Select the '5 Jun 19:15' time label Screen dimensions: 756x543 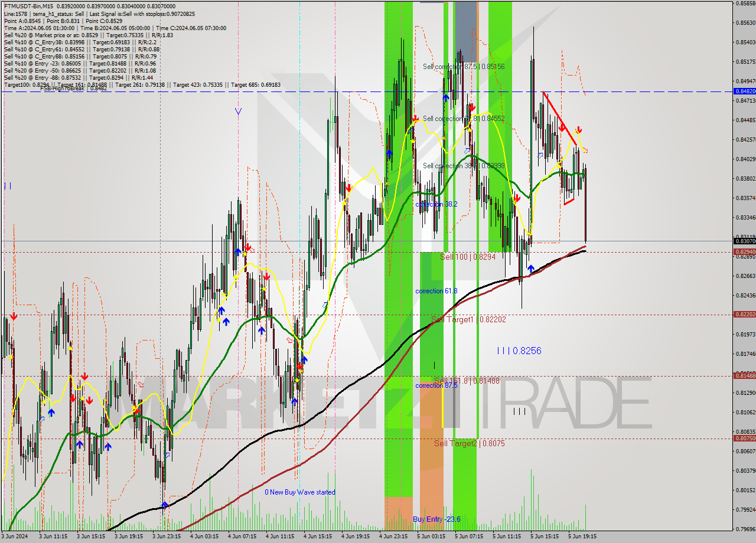[584, 537]
